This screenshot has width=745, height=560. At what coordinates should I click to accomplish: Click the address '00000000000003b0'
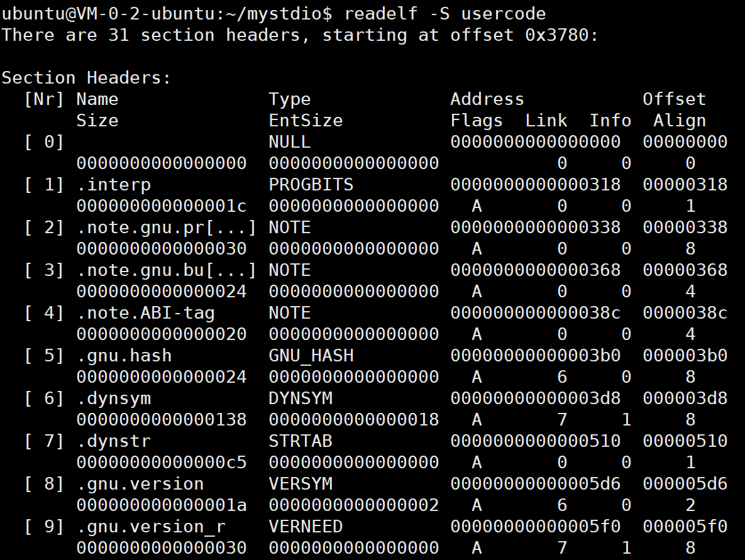[535, 355]
